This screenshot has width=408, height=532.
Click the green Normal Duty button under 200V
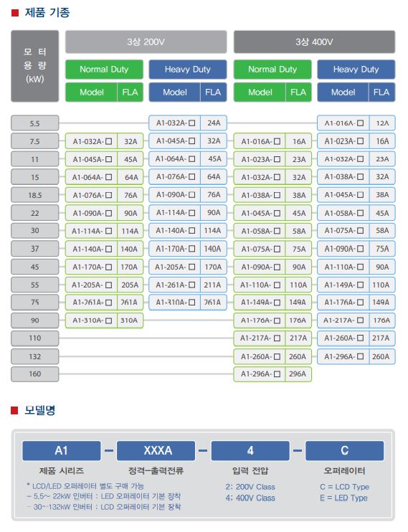coord(104,70)
